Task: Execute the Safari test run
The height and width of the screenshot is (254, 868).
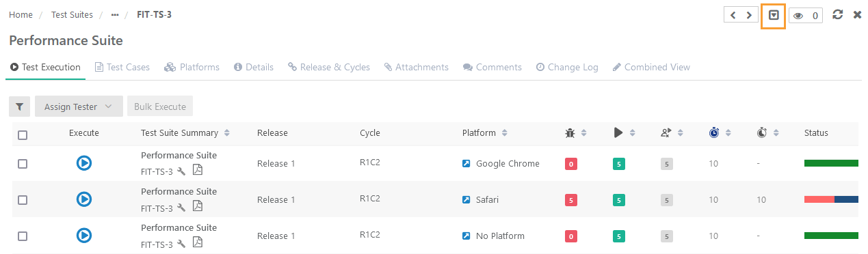Action: coord(84,199)
